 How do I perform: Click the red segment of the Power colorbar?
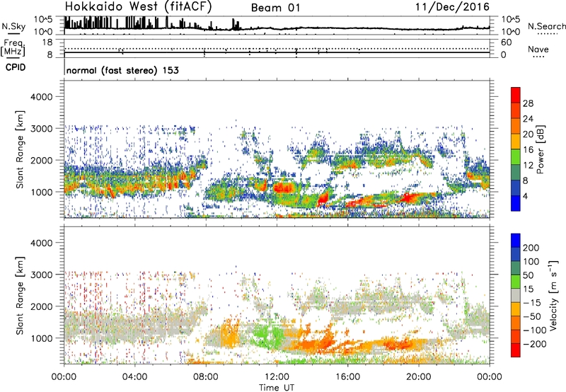[x=516, y=94]
